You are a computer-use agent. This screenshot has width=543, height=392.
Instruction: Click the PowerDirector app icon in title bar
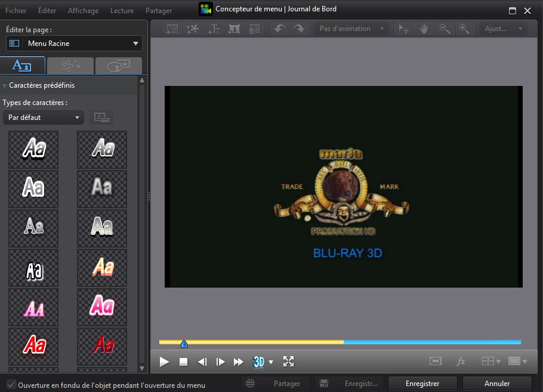(206, 9)
